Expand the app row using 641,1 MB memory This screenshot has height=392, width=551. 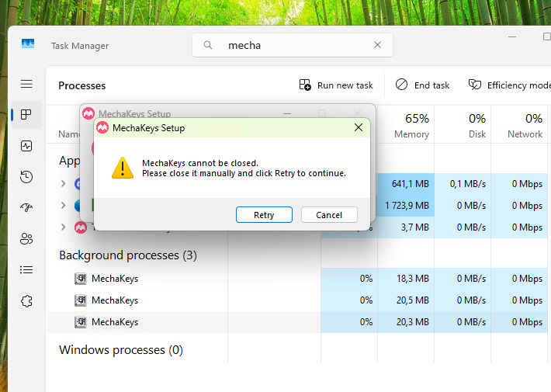point(64,184)
